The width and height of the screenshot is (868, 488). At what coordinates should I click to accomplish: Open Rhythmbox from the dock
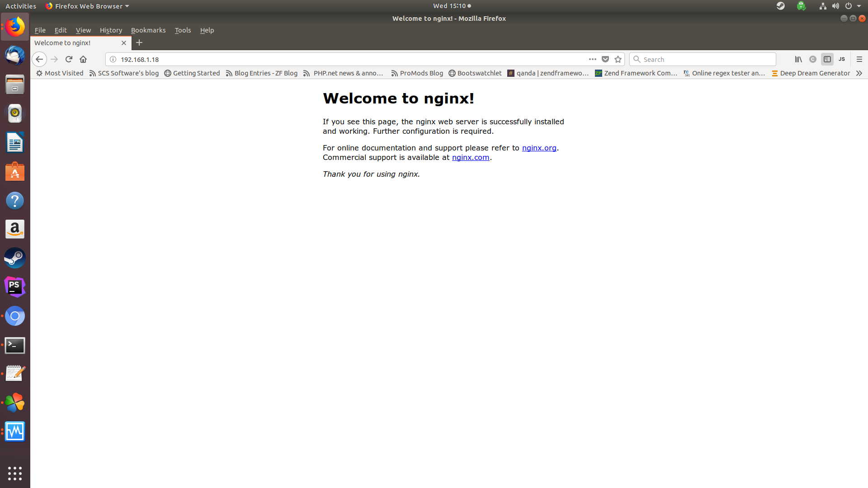[x=15, y=113]
